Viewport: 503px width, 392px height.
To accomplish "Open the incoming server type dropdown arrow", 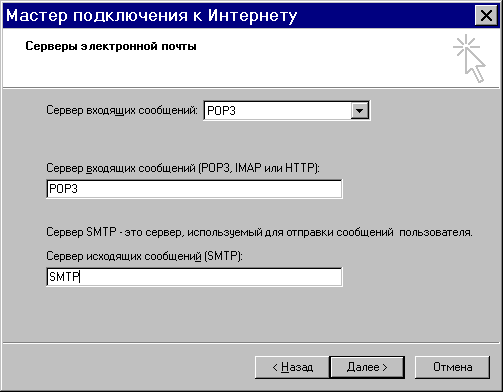I will click(359, 110).
